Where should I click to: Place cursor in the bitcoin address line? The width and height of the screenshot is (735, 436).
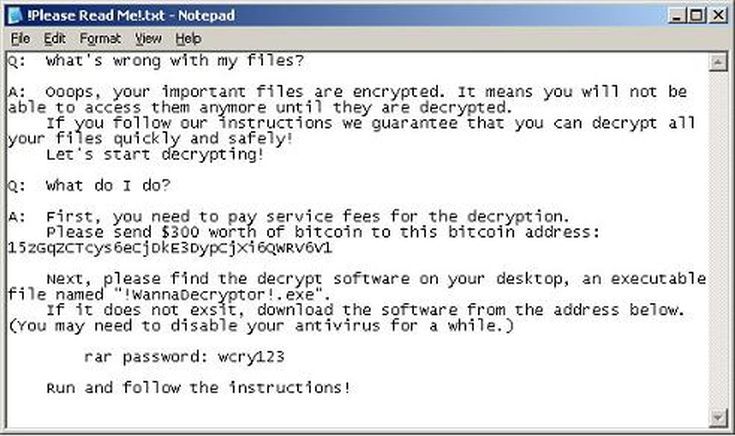pyautogui.click(x=170, y=247)
